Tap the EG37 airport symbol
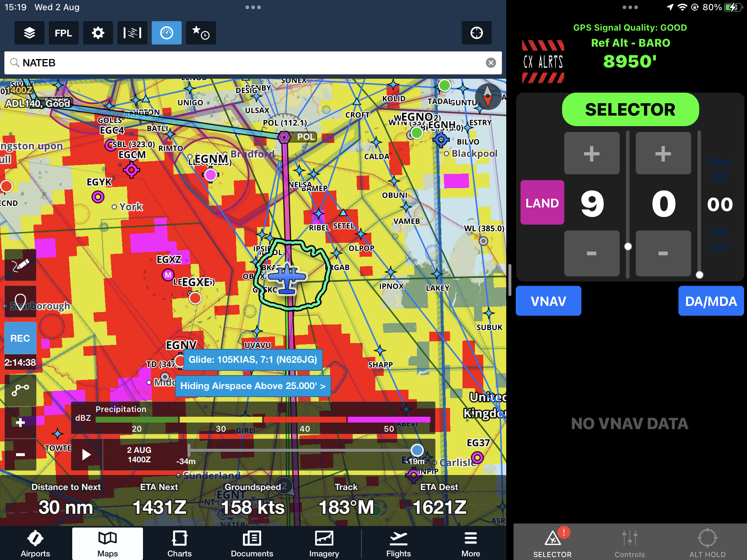747x560 pixels. 477,457
